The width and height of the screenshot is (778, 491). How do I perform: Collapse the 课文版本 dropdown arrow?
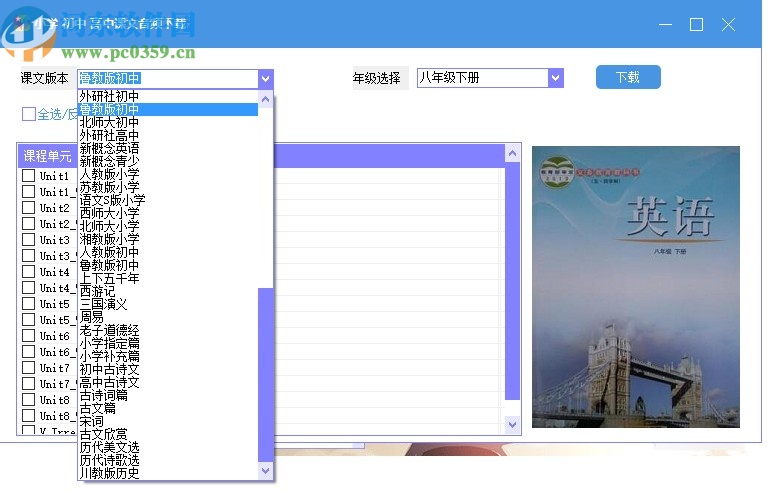tap(265, 78)
